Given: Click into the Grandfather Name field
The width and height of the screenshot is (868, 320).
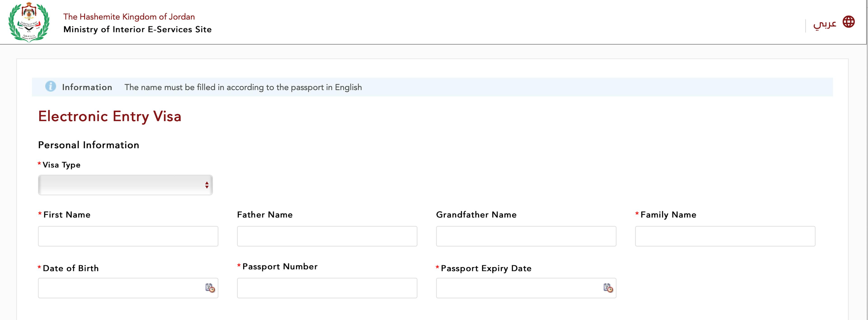Looking at the screenshot, I should [526, 236].
